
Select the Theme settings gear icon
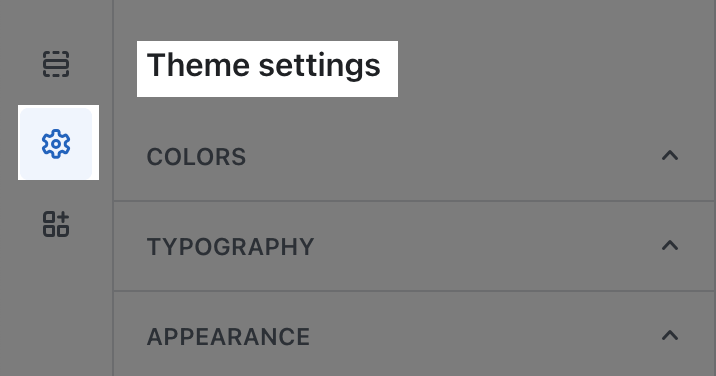(x=56, y=144)
